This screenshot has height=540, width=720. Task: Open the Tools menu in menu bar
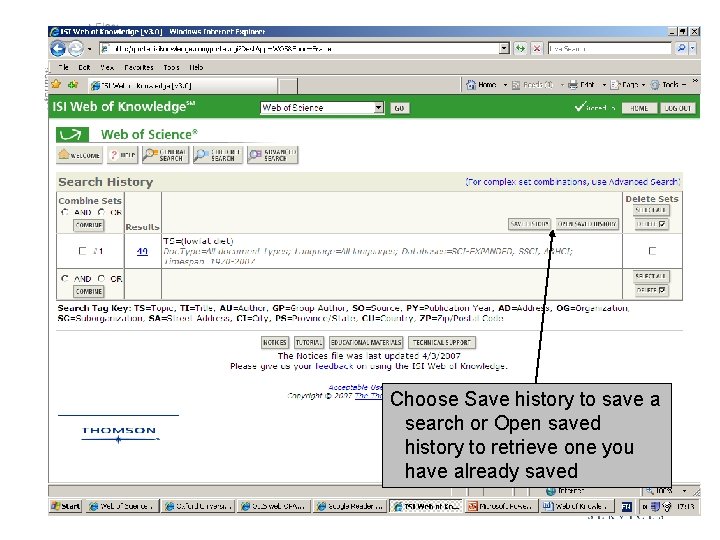[171, 68]
